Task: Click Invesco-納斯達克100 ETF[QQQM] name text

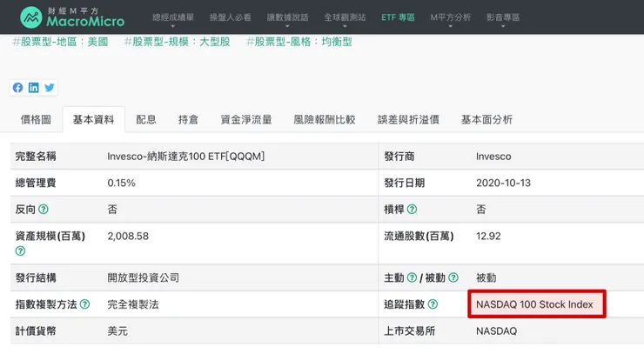Action: pyautogui.click(x=185, y=157)
